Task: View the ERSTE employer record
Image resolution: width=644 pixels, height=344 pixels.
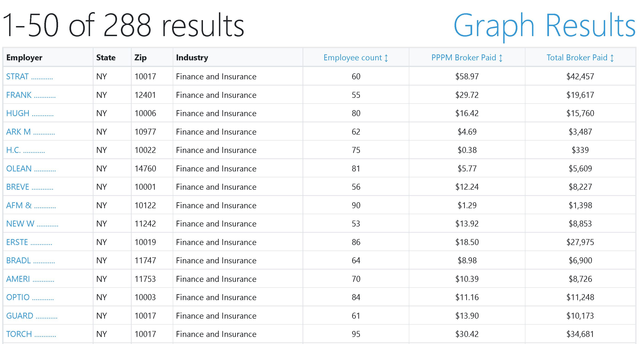Action: pos(29,242)
